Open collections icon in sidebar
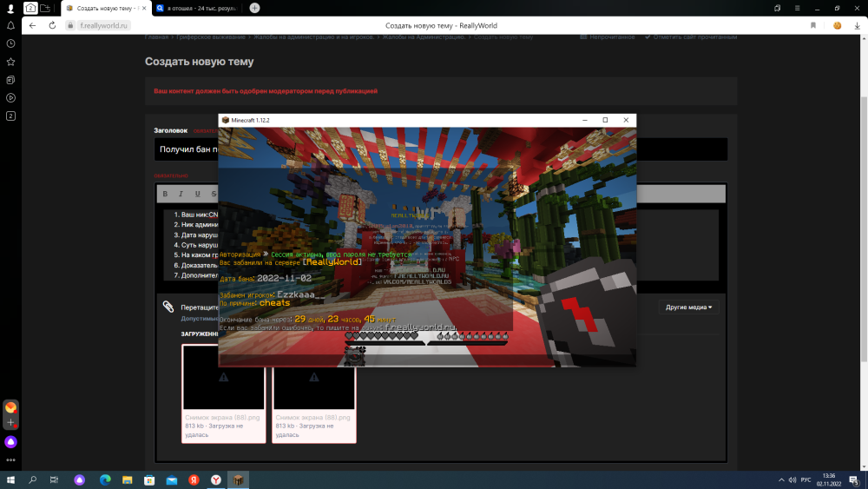Image resolution: width=868 pixels, height=489 pixels. 10,80
